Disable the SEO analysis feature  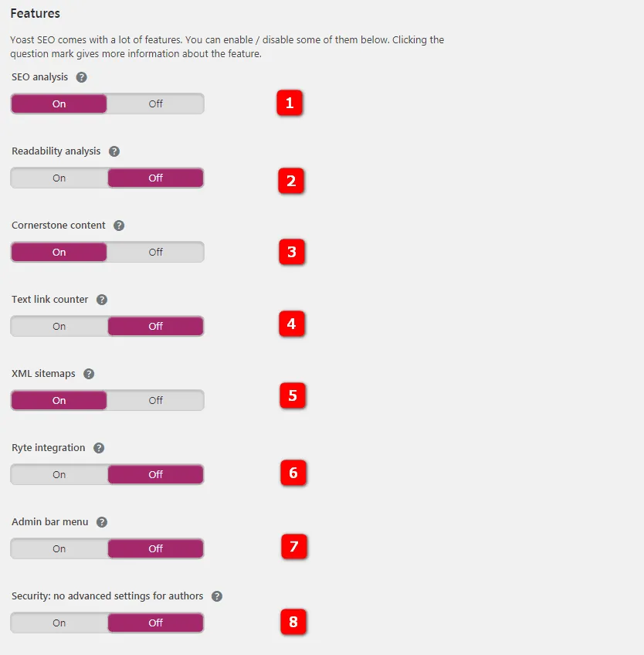click(155, 103)
